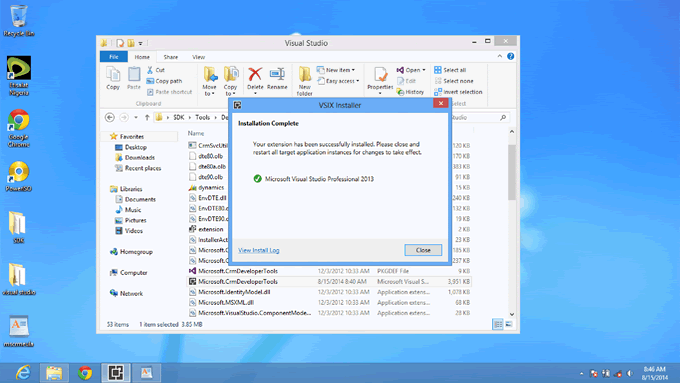The height and width of the screenshot is (383, 680).
Task: Click the Select all icon
Action: pos(450,70)
